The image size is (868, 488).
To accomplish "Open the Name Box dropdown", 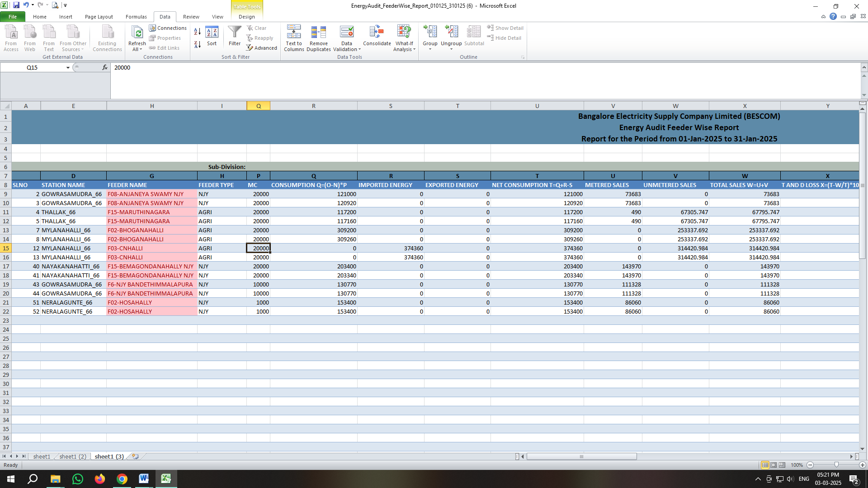I will pyautogui.click(x=68, y=67).
